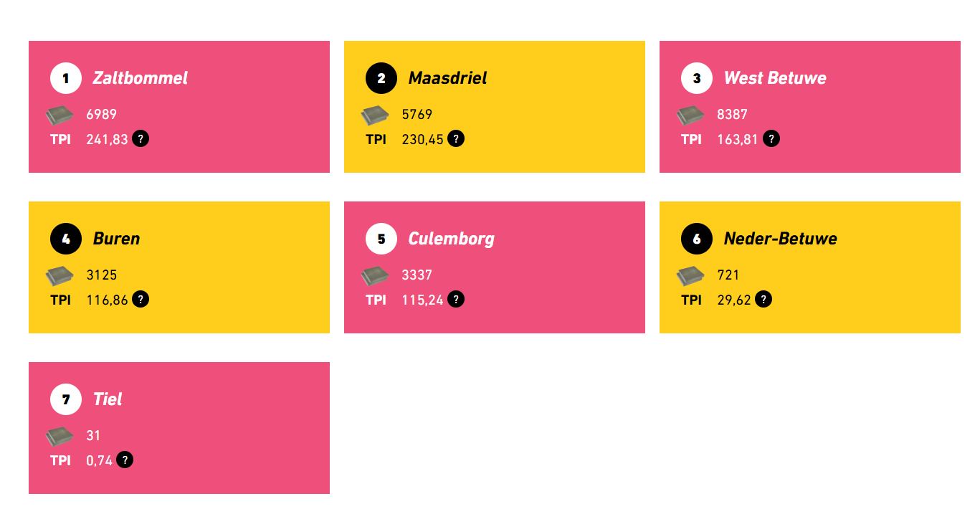The image size is (980, 509).
Task: Click the Culemborg title
Action: pyautogui.click(x=452, y=239)
